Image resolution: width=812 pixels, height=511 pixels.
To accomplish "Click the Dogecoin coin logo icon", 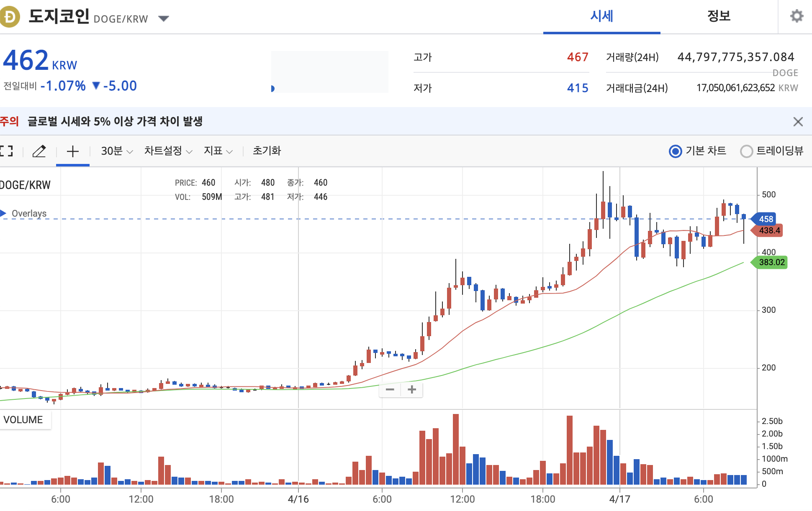I will (9, 17).
